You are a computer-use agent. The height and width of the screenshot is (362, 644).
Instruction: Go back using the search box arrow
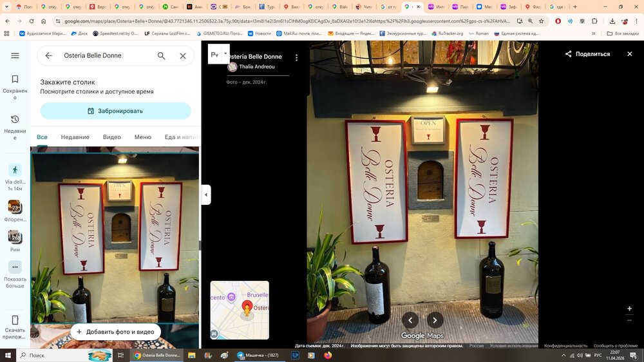(49, 56)
